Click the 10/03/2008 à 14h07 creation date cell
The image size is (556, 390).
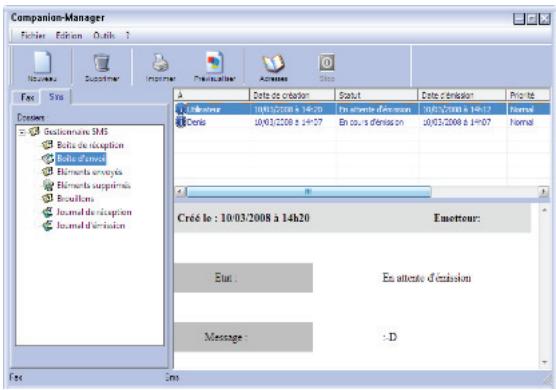click(x=288, y=122)
